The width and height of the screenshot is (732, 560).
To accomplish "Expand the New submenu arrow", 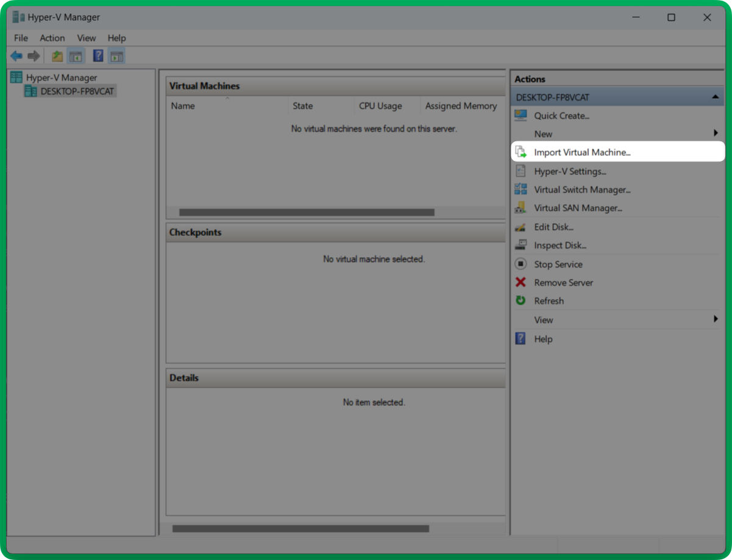I will coord(716,133).
